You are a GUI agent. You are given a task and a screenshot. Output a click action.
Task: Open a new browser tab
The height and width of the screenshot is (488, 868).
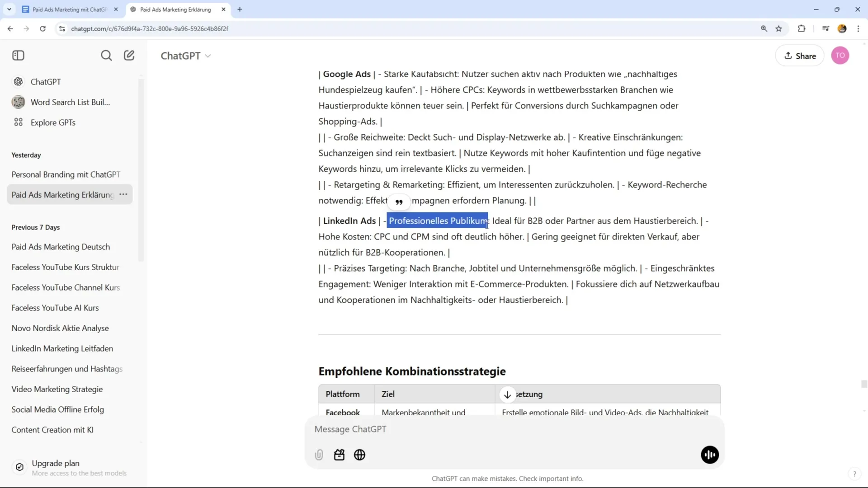click(x=240, y=9)
